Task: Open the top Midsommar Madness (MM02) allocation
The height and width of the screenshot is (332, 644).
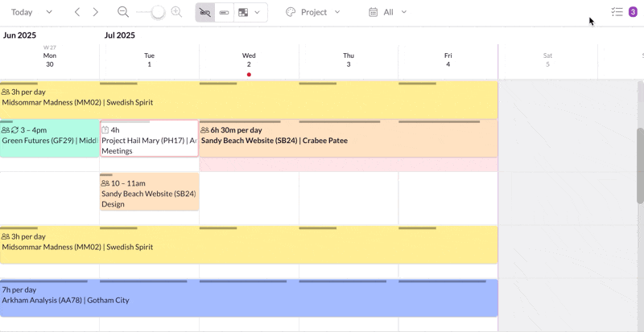Action: [249, 100]
